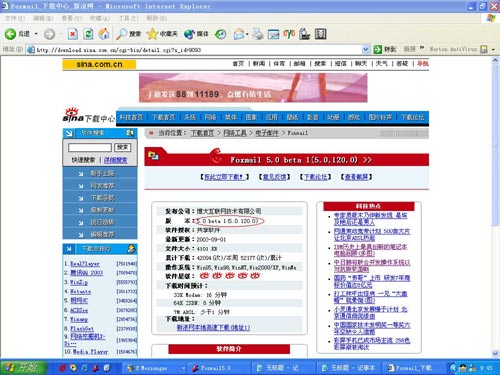This screenshot has height=375, width=500.
Task: Click the Norton AntiVirus toolbar icon
Action: [484, 49]
